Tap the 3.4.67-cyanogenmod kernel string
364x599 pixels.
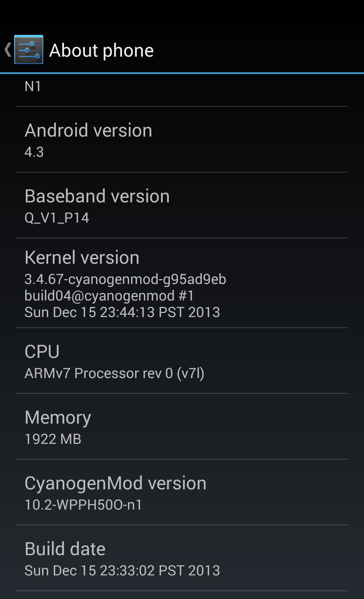coord(125,279)
